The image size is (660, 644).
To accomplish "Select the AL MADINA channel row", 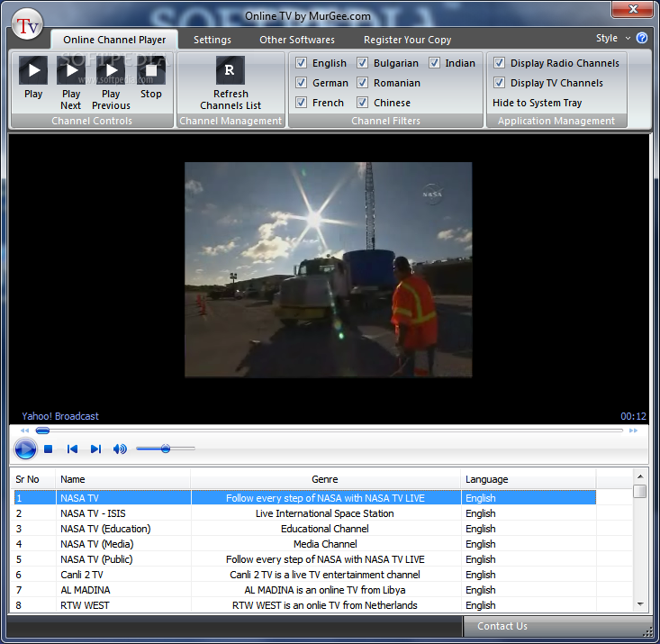I will pos(305,590).
